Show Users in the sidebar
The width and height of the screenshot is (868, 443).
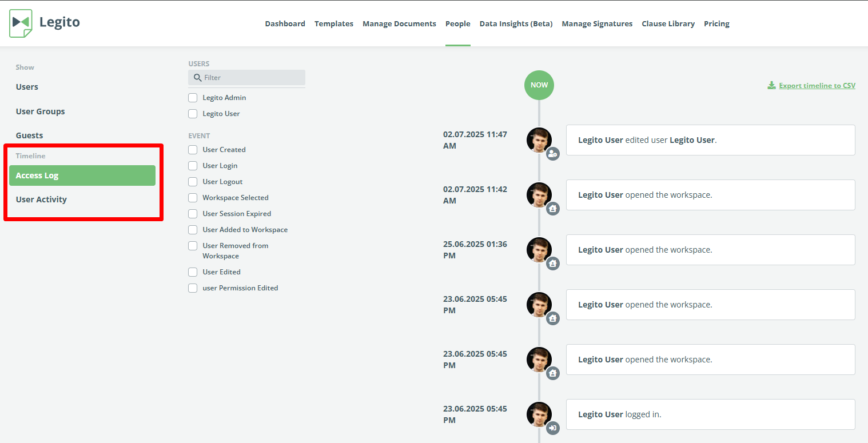tap(27, 87)
